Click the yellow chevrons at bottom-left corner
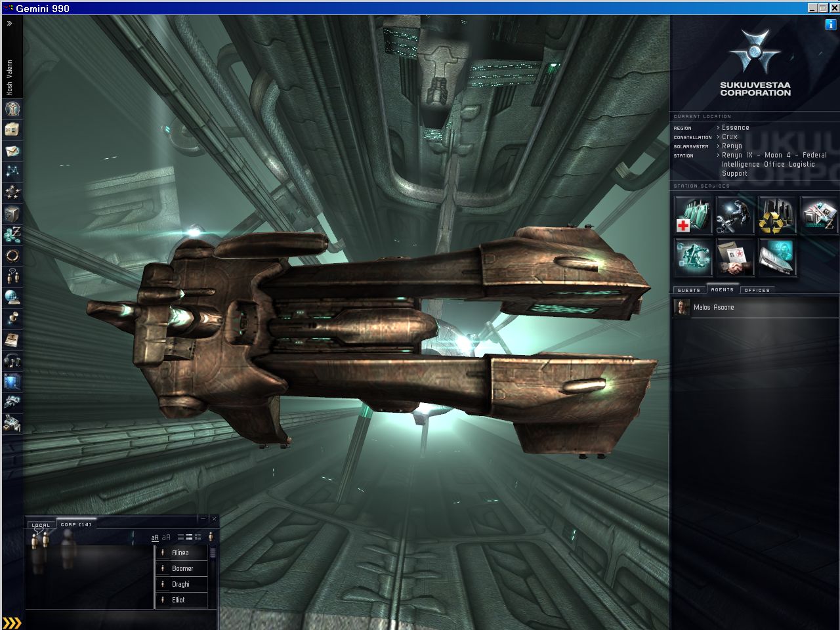840x630 pixels. (12, 623)
